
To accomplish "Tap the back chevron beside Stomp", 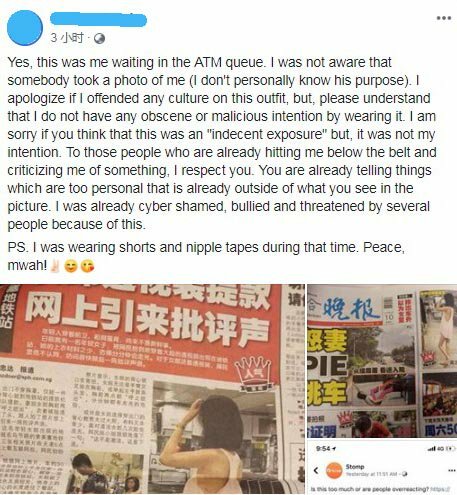I will pyautogui.click(x=316, y=470).
